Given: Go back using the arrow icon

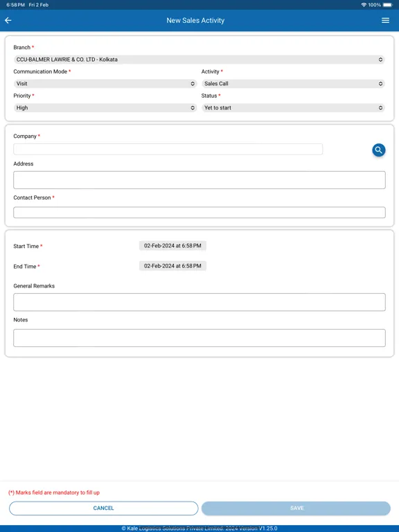Looking at the screenshot, I should point(8,20).
